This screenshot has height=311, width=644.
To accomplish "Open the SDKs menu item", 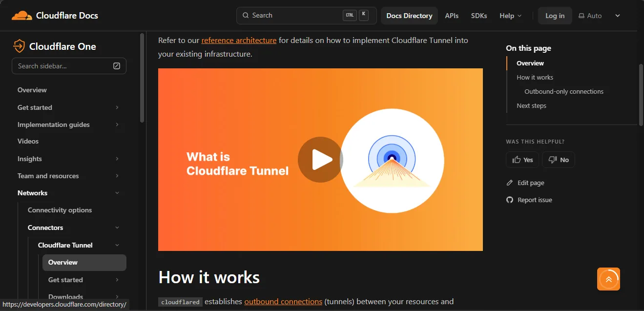I will (479, 16).
